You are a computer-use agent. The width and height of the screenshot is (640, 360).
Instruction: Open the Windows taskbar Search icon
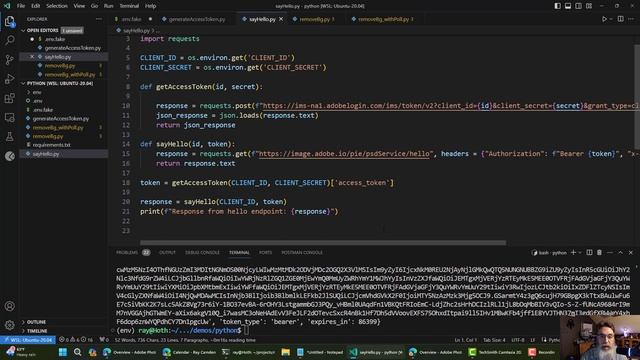pos(78,352)
